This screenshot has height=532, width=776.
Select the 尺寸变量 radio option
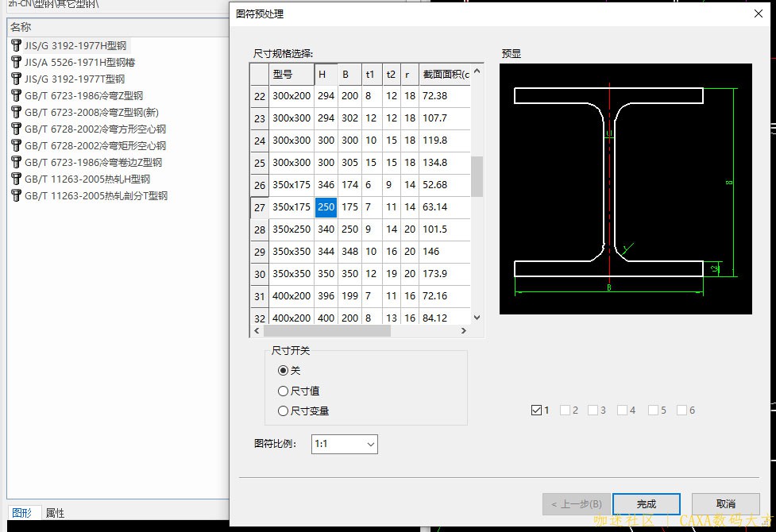(284, 411)
